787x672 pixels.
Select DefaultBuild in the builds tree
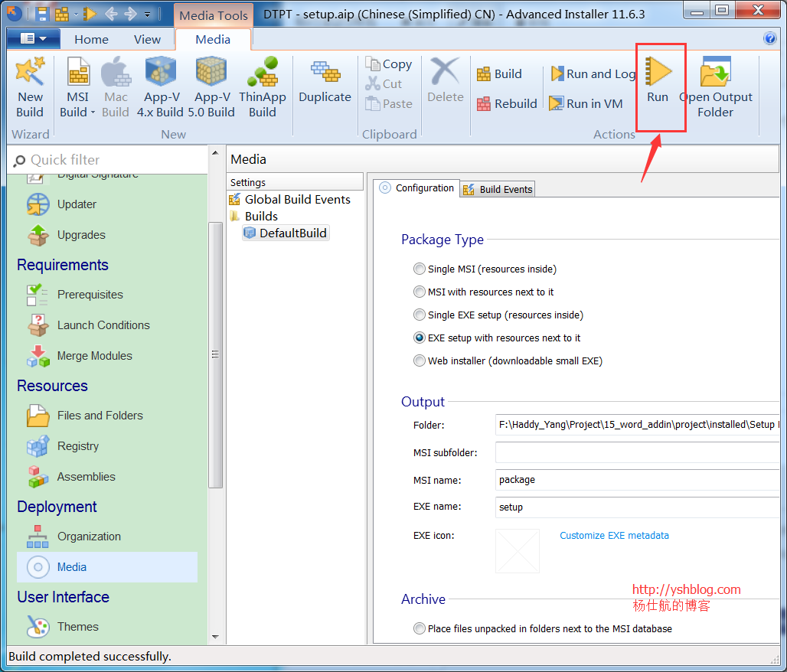[285, 233]
